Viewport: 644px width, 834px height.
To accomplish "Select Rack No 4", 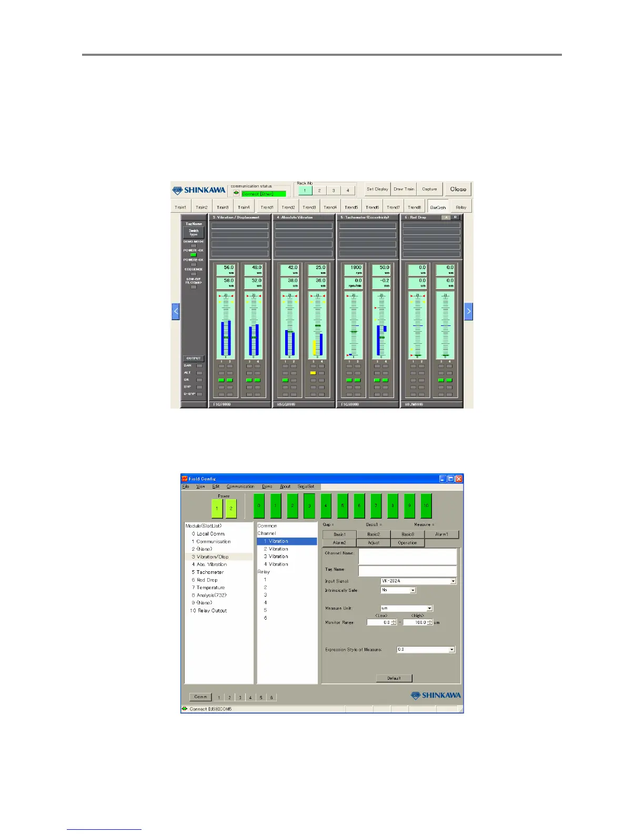I will 347,191.
